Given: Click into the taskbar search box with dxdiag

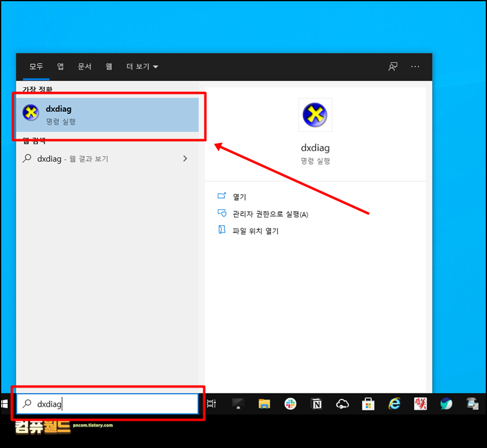Looking at the screenshot, I should (x=108, y=404).
